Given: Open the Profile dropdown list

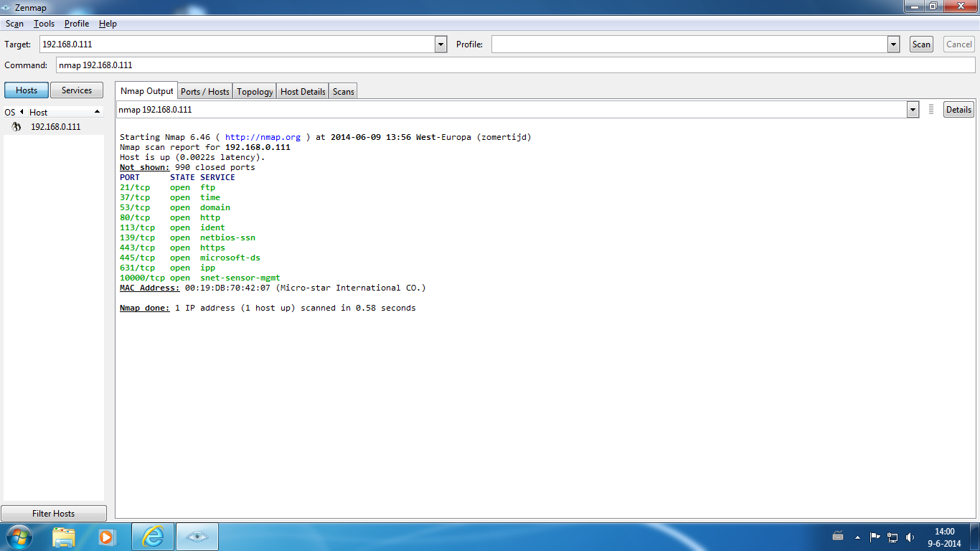Looking at the screenshot, I should pyautogui.click(x=893, y=44).
